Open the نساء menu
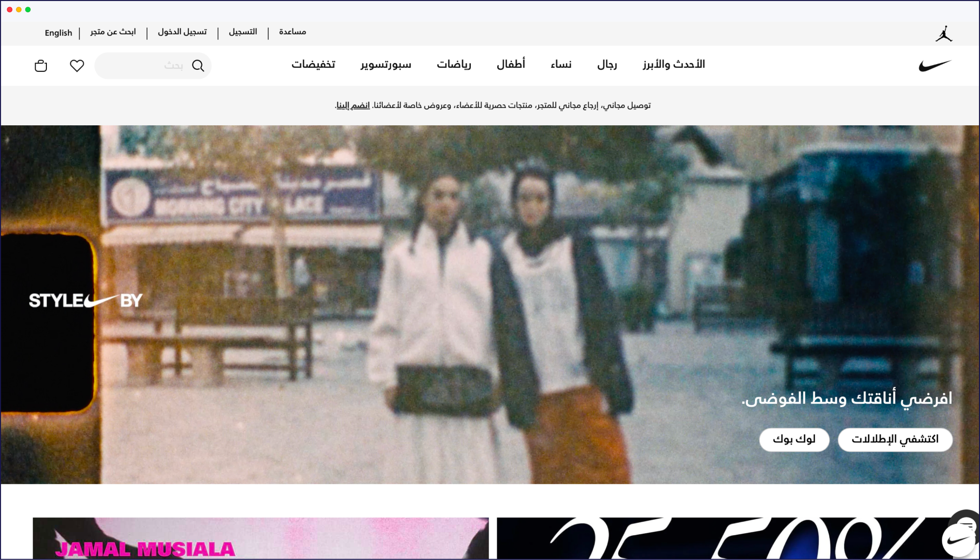 (x=561, y=65)
